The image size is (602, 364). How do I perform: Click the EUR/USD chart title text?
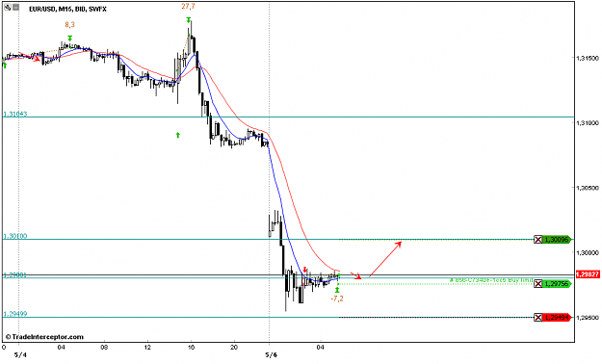(68, 9)
